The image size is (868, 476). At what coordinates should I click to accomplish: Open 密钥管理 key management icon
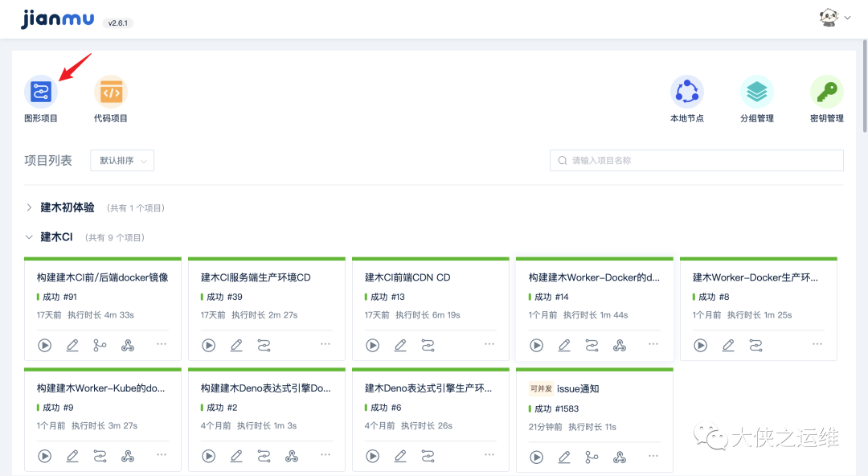click(826, 92)
